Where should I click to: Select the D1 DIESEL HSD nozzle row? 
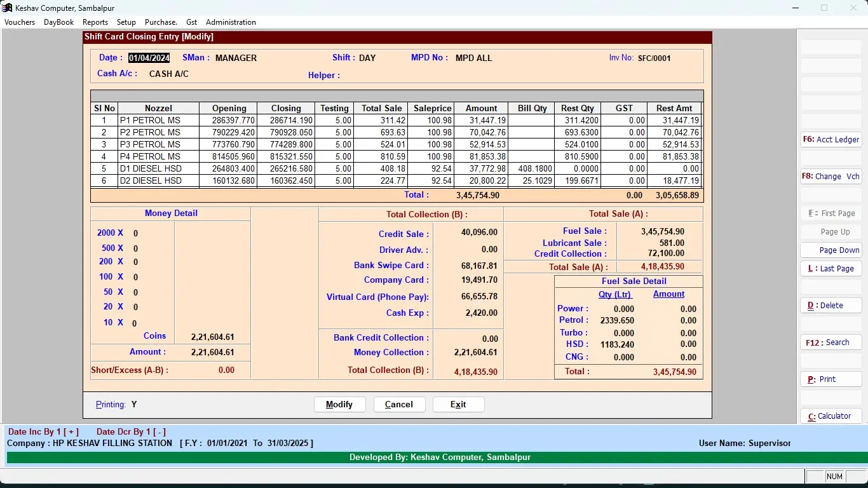(396, 168)
